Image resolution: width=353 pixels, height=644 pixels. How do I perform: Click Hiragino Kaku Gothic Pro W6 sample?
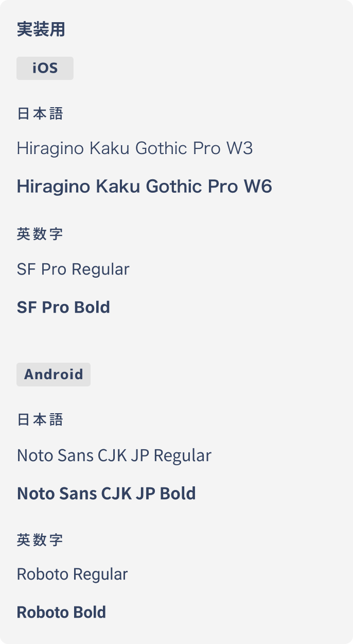coord(144,187)
